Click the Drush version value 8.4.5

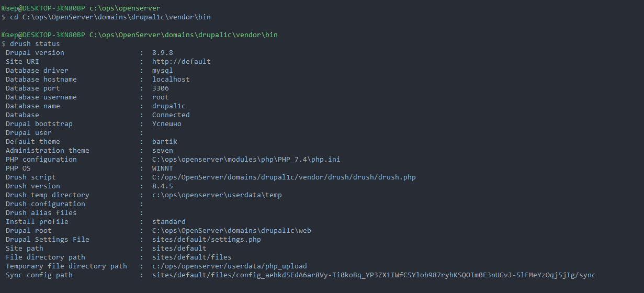click(x=162, y=186)
